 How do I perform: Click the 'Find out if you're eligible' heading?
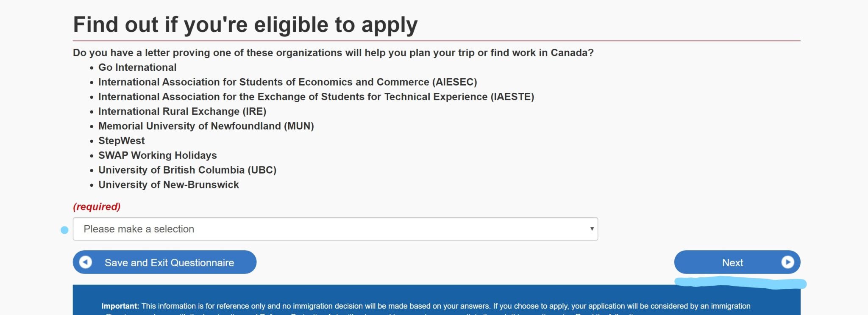(x=245, y=25)
